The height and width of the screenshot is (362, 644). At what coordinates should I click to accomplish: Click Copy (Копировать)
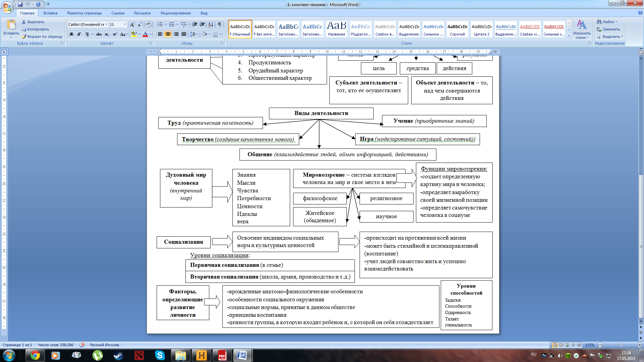[x=35, y=29]
